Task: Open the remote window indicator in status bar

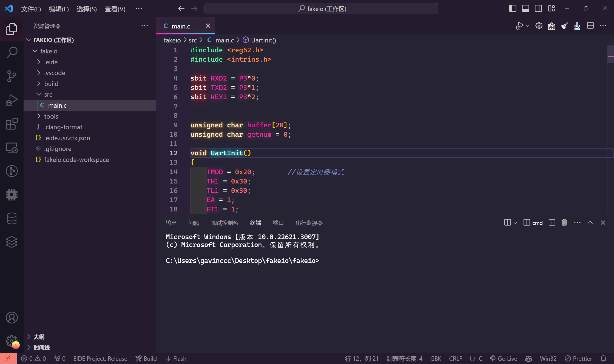Action: [x=8, y=359]
